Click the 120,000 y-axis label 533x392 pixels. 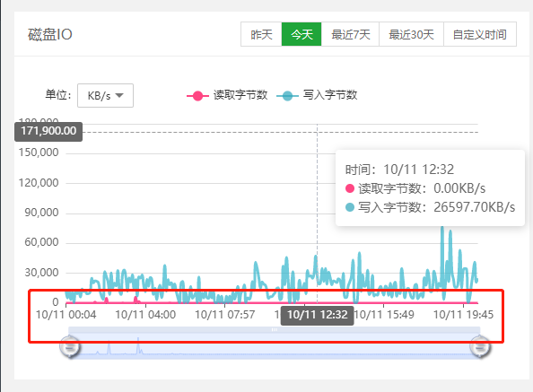click(x=39, y=183)
